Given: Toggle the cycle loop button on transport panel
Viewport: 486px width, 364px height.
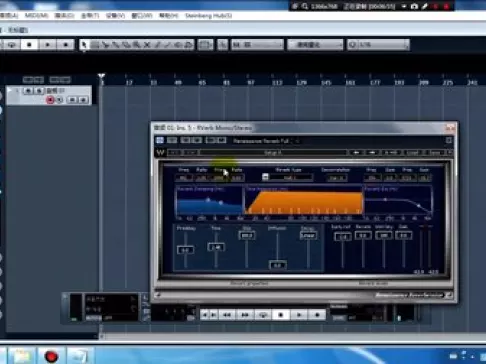Looking at the screenshot, I should [263, 315].
